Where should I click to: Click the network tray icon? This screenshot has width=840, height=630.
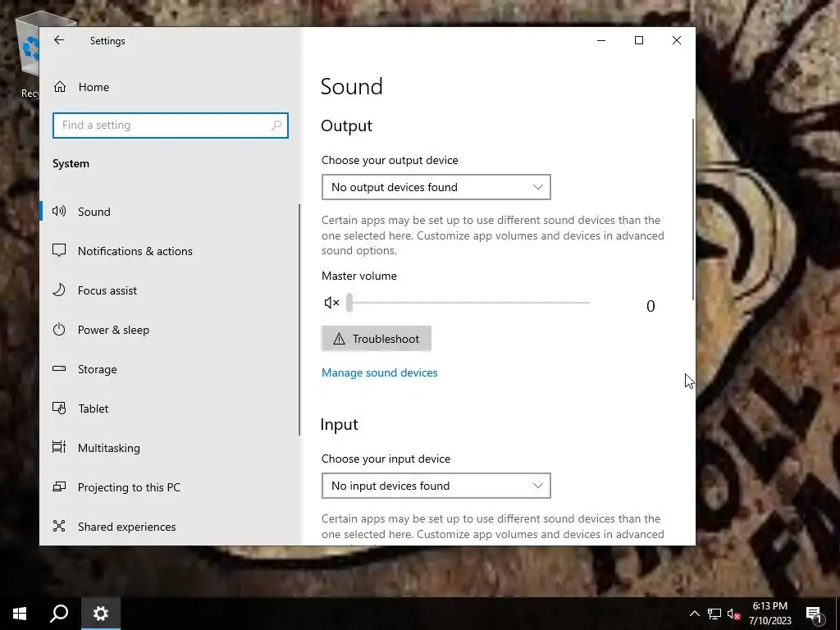(714, 614)
